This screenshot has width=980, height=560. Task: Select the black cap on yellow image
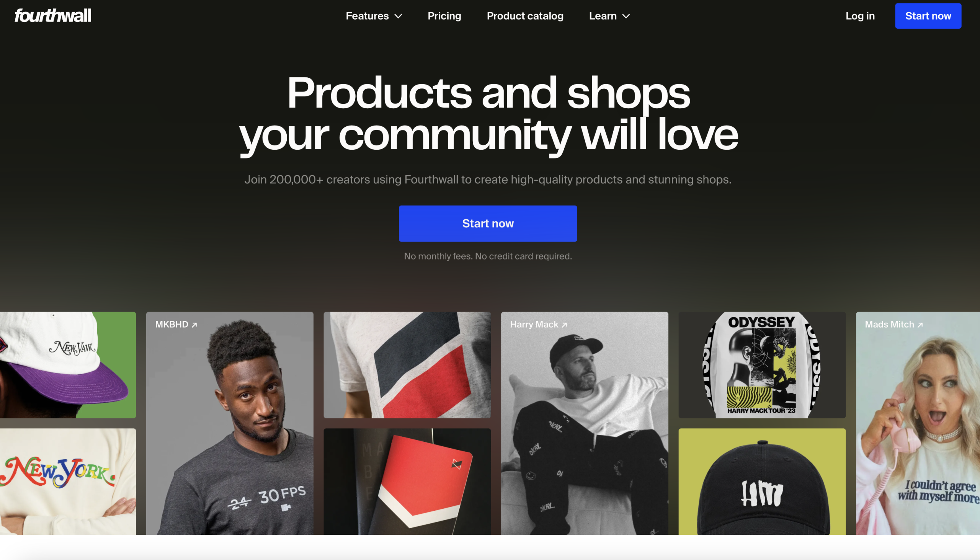click(762, 482)
